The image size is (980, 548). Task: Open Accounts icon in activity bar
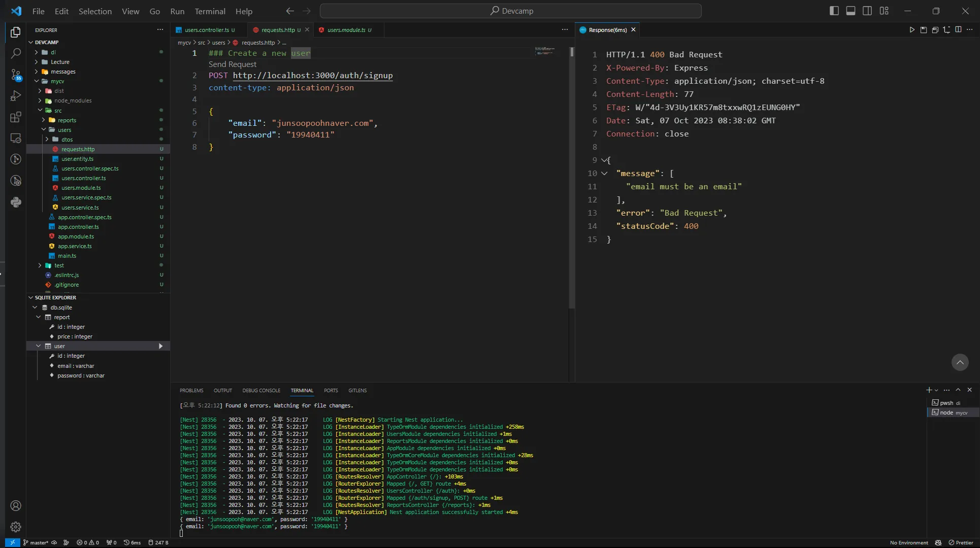pos(16,505)
